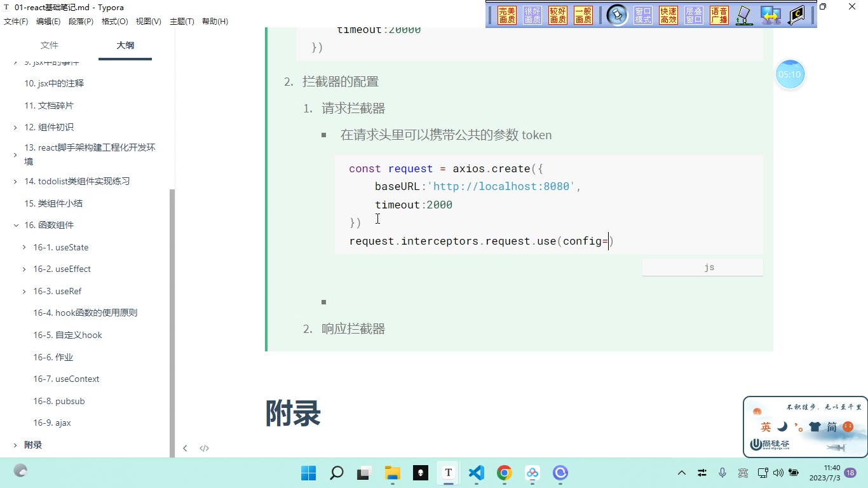Click the black flag icon in the broadcast toolbar

pyautogui.click(x=796, y=15)
